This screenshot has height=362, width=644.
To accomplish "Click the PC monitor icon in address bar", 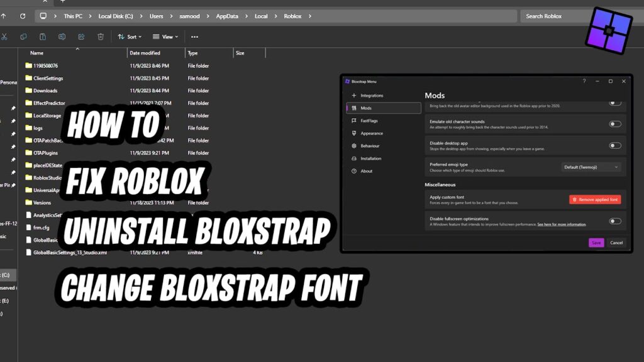I will [43, 16].
